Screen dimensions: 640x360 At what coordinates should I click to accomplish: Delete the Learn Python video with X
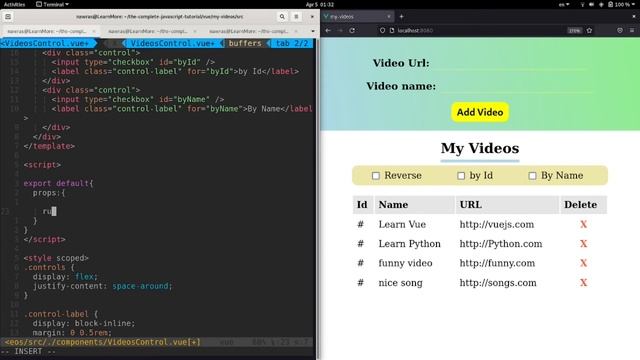click(x=584, y=244)
